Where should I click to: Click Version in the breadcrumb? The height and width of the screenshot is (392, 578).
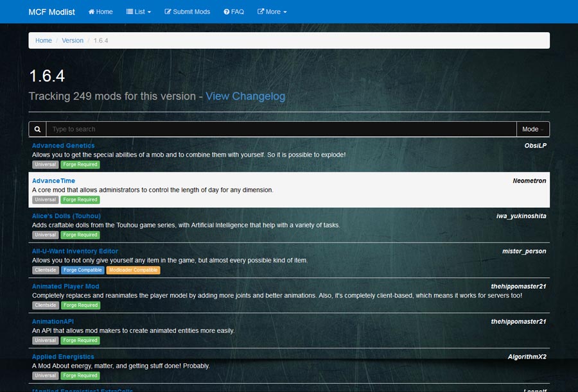click(73, 40)
